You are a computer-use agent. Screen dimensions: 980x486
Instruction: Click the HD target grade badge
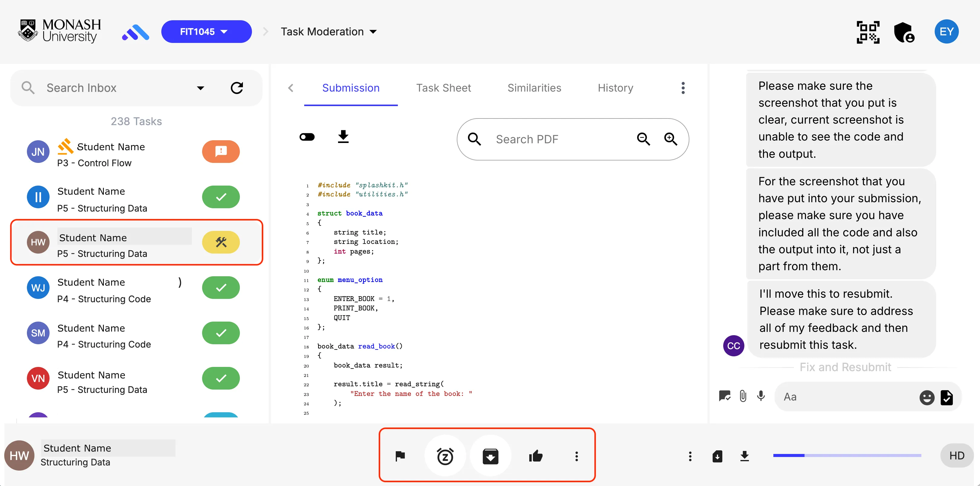956,456
